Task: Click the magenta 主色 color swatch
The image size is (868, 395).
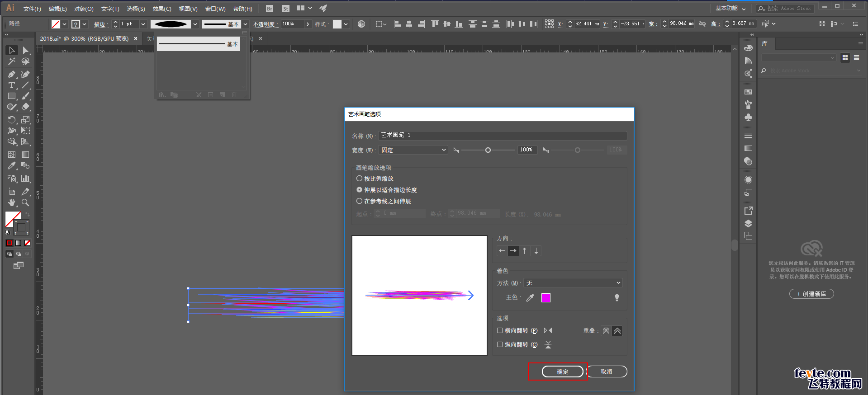Action: 546,298
